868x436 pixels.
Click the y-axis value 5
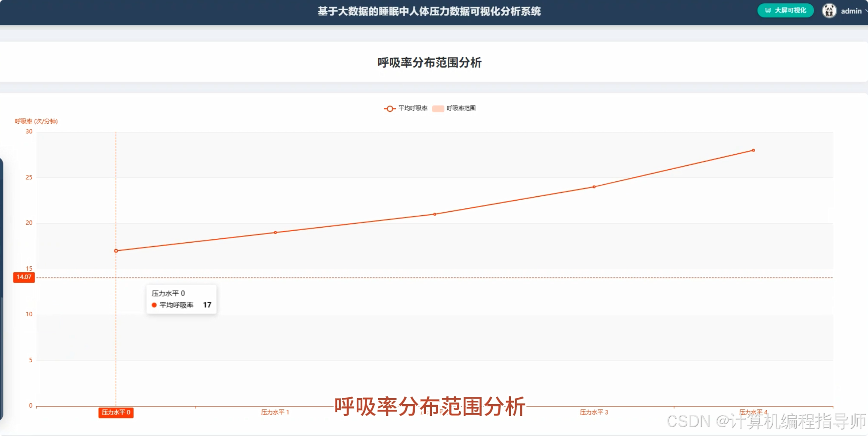coord(30,360)
